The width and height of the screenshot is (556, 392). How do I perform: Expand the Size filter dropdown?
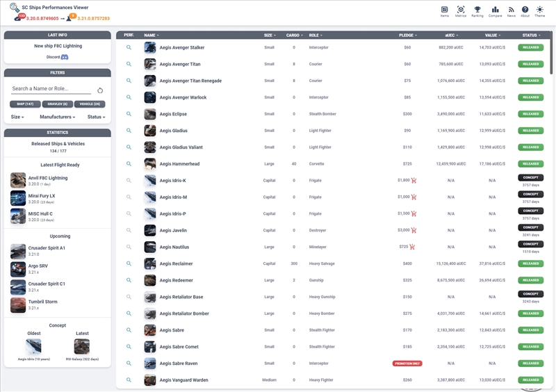[x=17, y=117]
